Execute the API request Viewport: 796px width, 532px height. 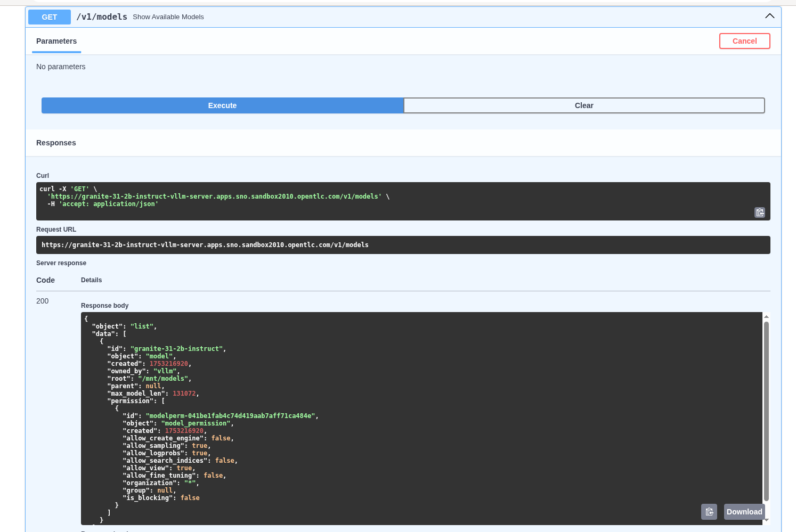[222, 105]
